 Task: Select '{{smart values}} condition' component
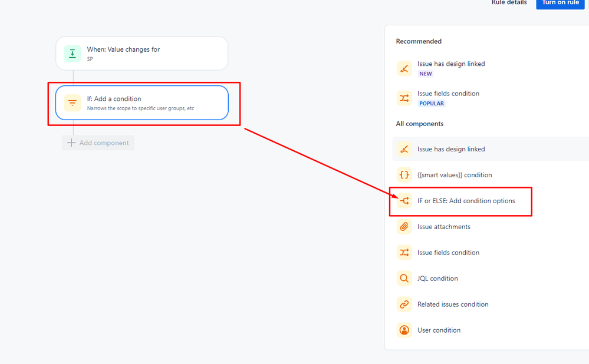tap(490, 175)
